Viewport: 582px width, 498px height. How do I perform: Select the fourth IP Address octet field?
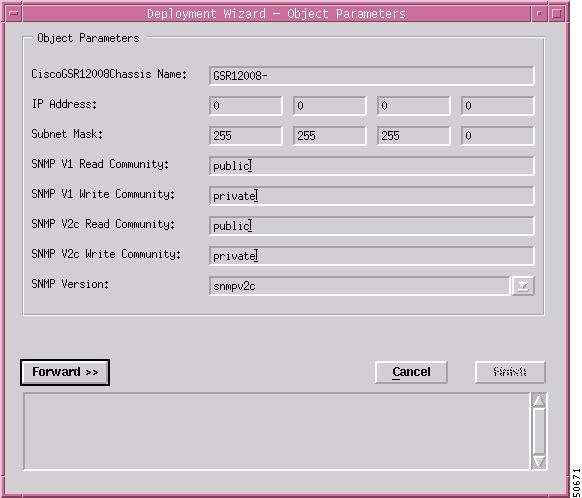point(498,106)
